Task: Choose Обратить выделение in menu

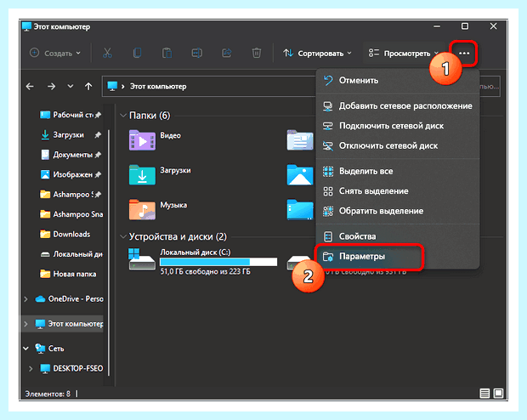Action: tap(397, 211)
